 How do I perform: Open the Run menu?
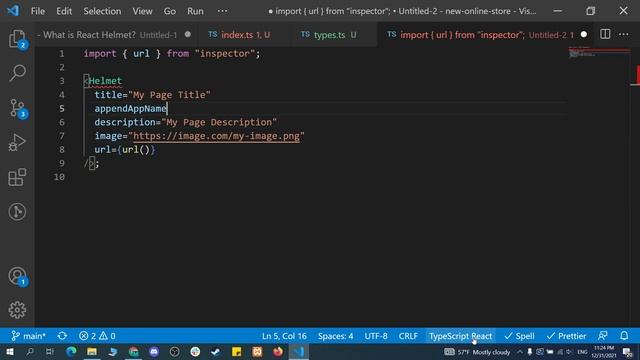click(x=195, y=11)
